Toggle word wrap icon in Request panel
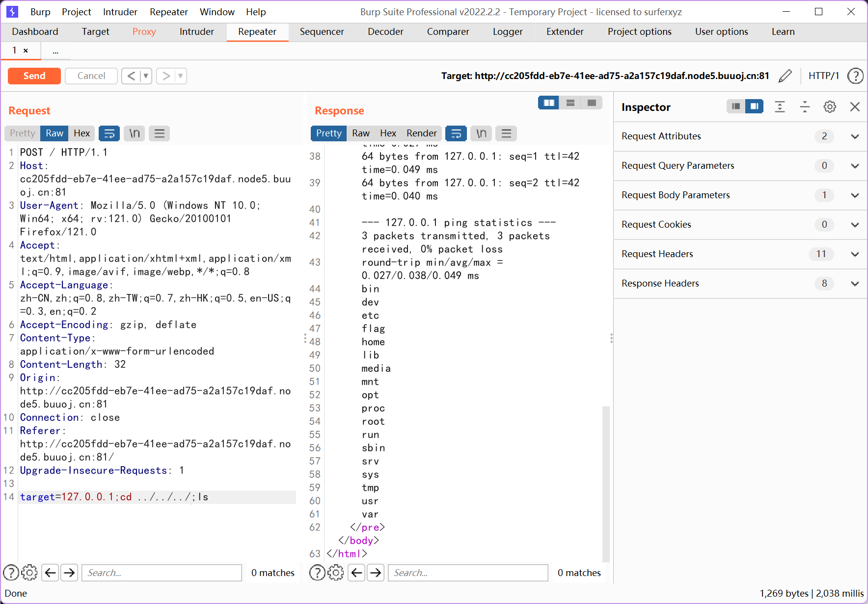Screen dimensions: 868x604 pos(109,133)
